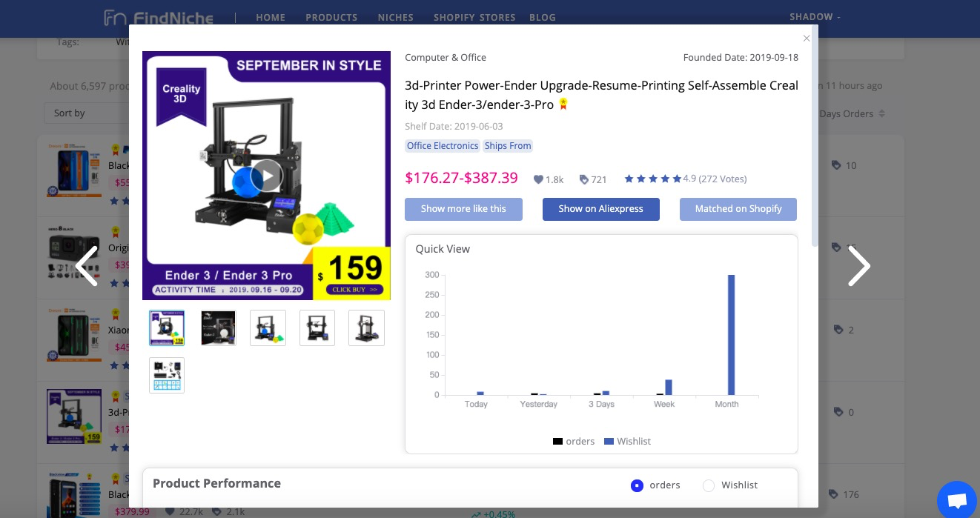Click the Quick View heading
The image size is (980, 518).
(443, 249)
